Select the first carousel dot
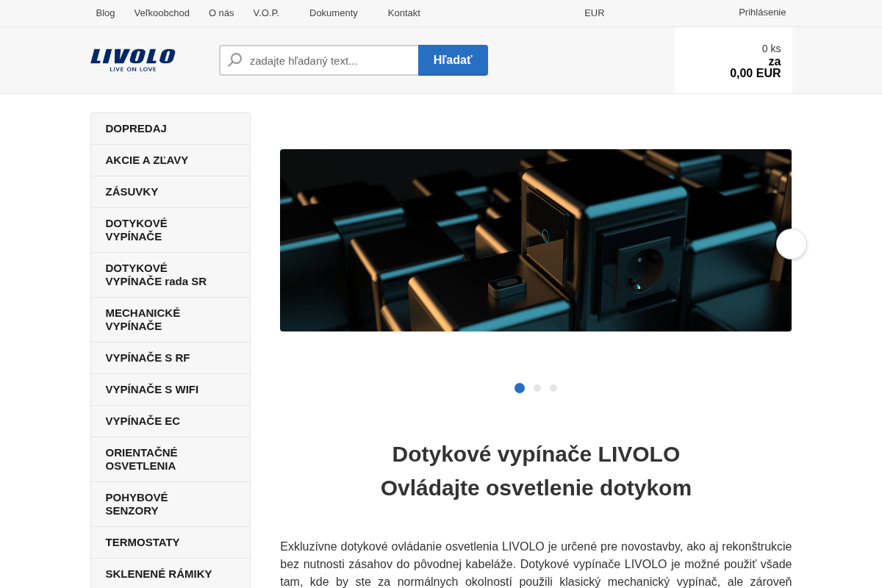Screen dimensions: 882x588 tap(520, 388)
